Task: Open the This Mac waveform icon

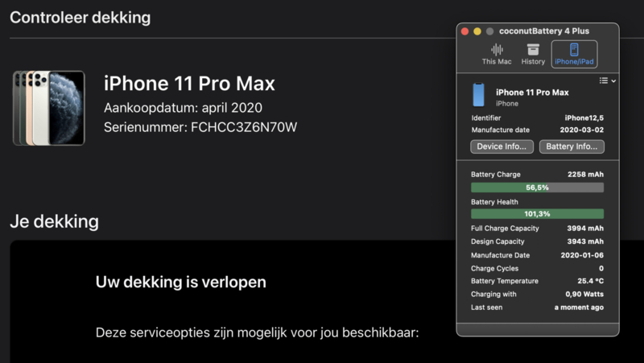Action: 497,49
